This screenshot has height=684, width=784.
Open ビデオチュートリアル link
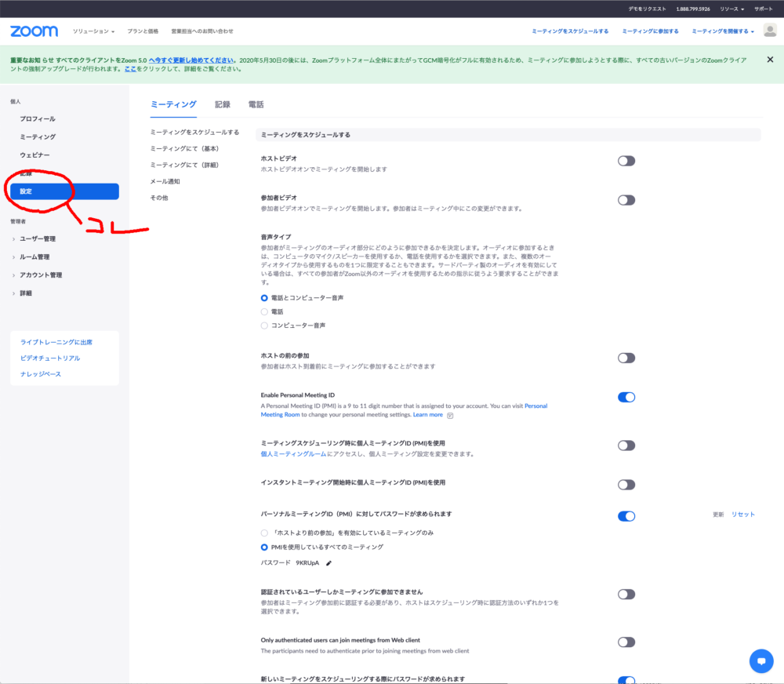[50, 358]
